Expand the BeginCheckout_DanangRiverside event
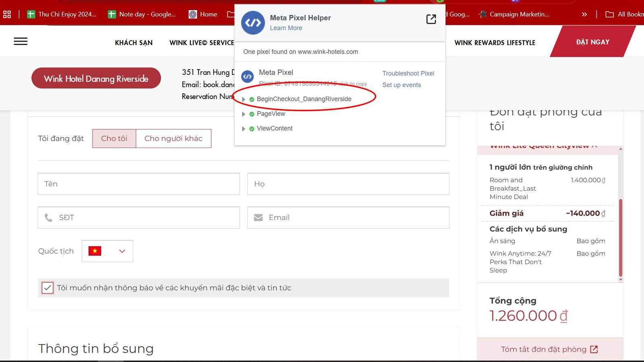The width and height of the screenshot is (644, 362). 244,99
